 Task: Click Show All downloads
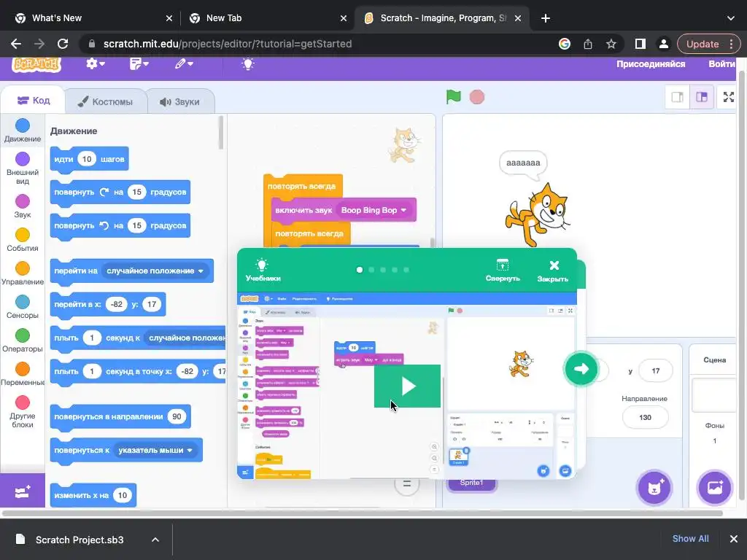coord(690,539)
